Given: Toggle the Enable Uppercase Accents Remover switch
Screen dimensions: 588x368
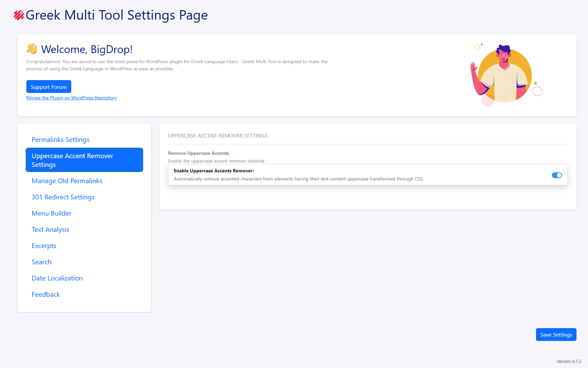Looking at the screenshot, I should 557,175.
